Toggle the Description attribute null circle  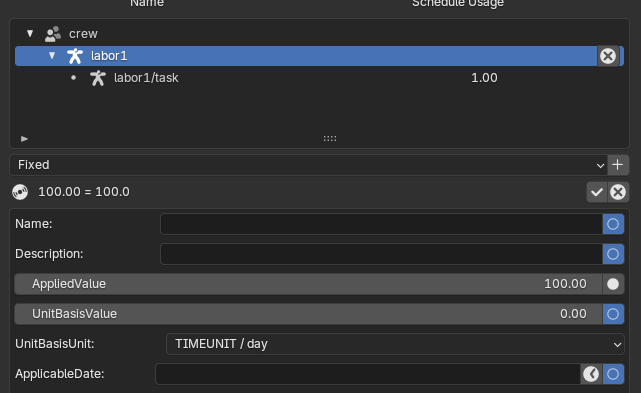pos(613,254)
